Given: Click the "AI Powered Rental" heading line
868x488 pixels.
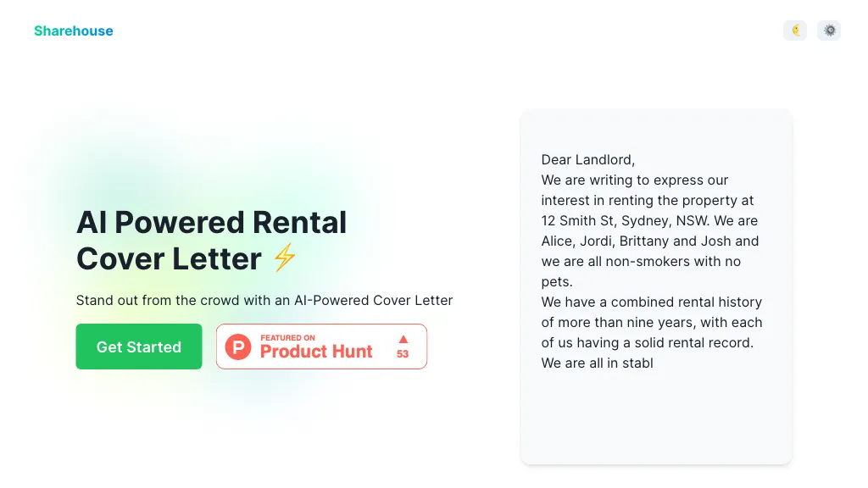Looking at the screenshot, I should (211, 222).
